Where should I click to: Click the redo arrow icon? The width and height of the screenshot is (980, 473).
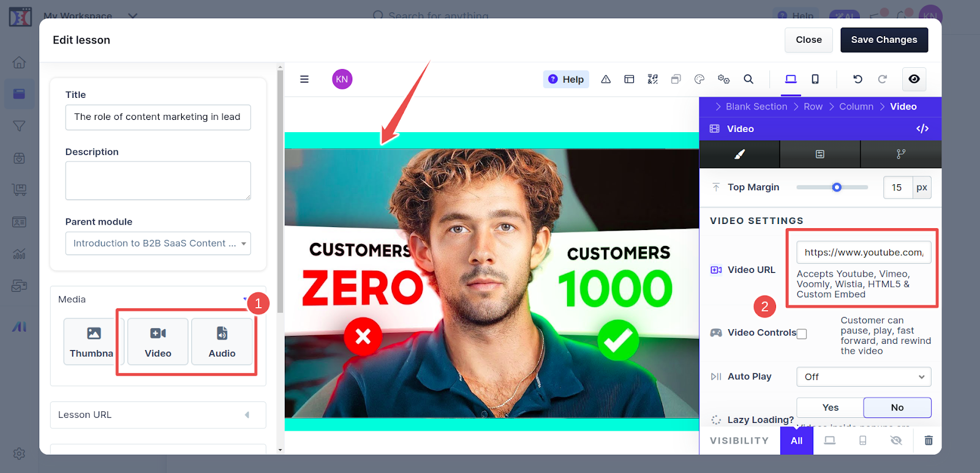coord(883,79)
